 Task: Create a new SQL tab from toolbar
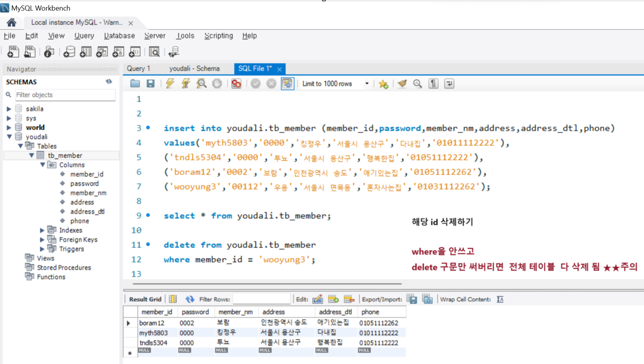point(13,51)
